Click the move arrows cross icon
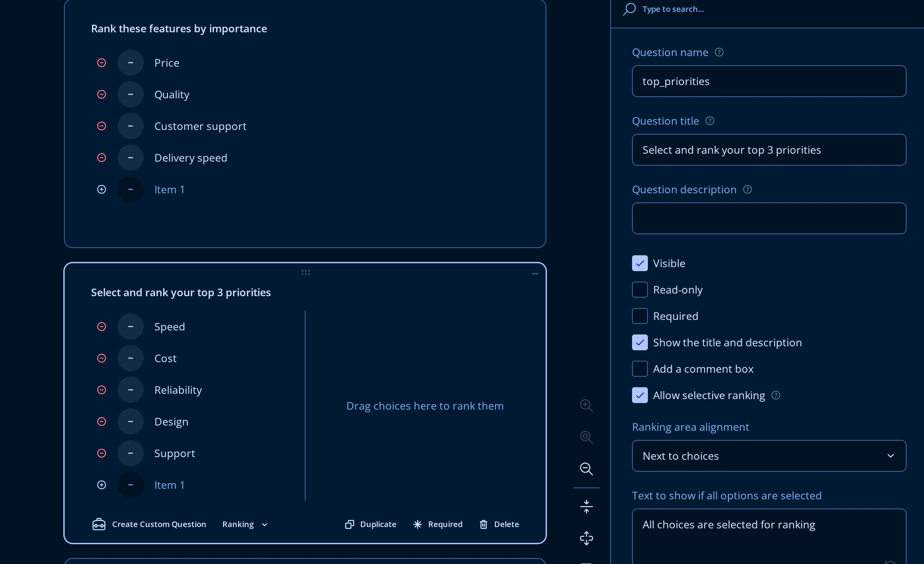Screen dimensions: 924x564 pyautogui.click(x=586, y=539)
